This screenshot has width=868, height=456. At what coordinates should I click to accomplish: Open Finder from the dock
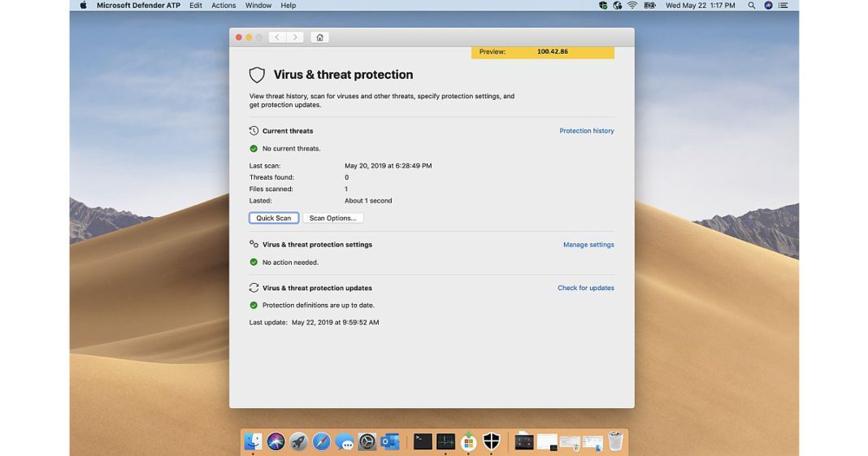[x=253, y=441]
